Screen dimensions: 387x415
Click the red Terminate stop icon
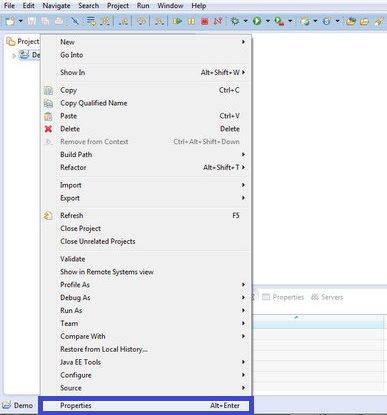pyautogui.click(x=205, y=21)
